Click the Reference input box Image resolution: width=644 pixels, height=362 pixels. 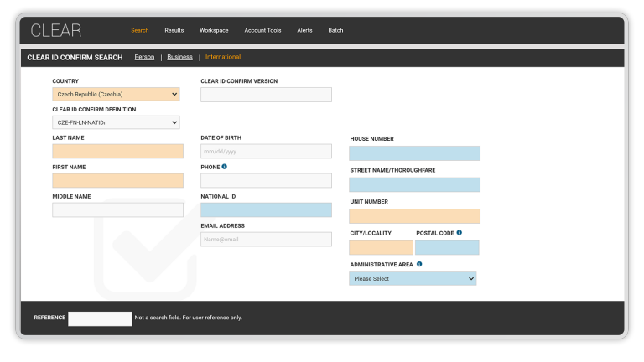[100, 318]
